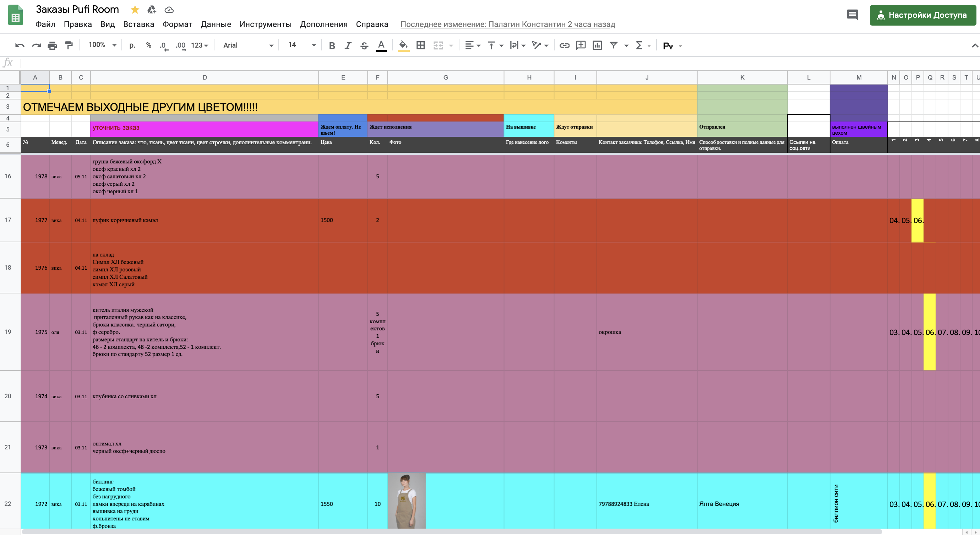Star the Заказы Pufi Room document
The width and height of the screenshot is (980, 535).
[135, 10]
